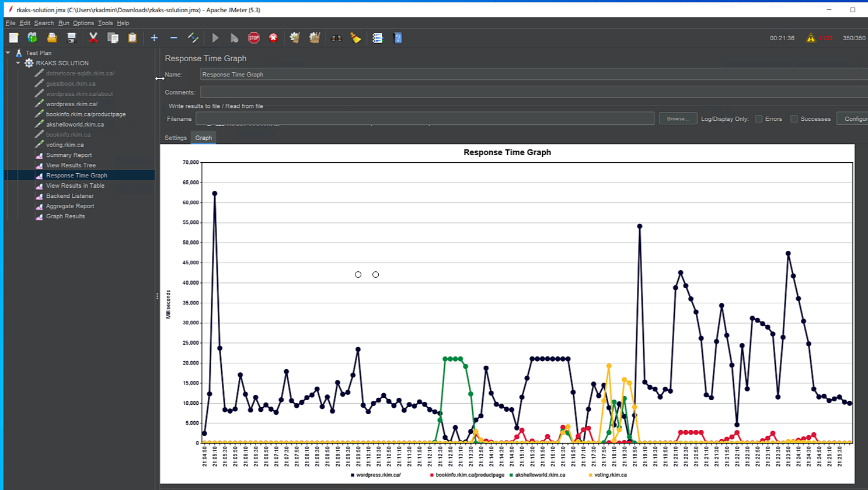This screenshot has height=490, width=868.
Task: Click the Save test plan icon
Action: click(72, 38)
